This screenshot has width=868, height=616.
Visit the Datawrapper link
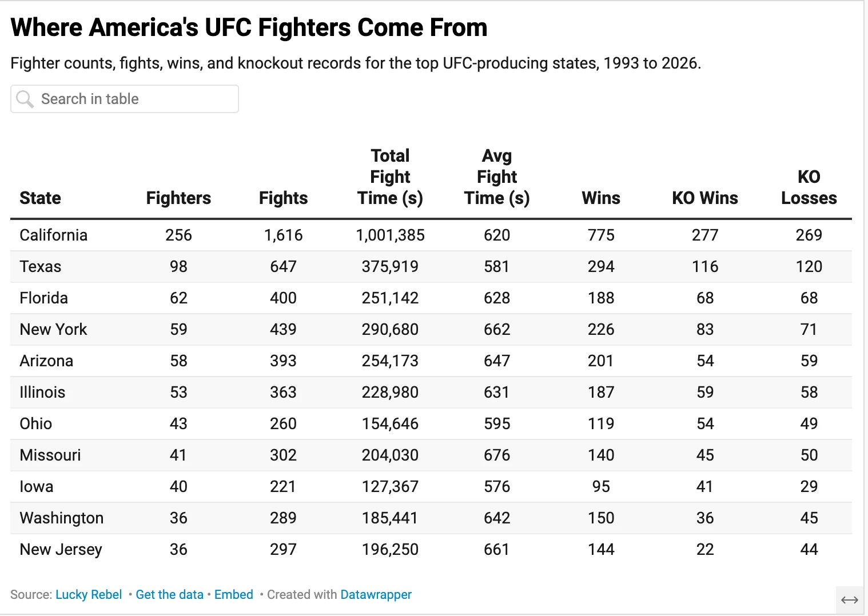376,594
